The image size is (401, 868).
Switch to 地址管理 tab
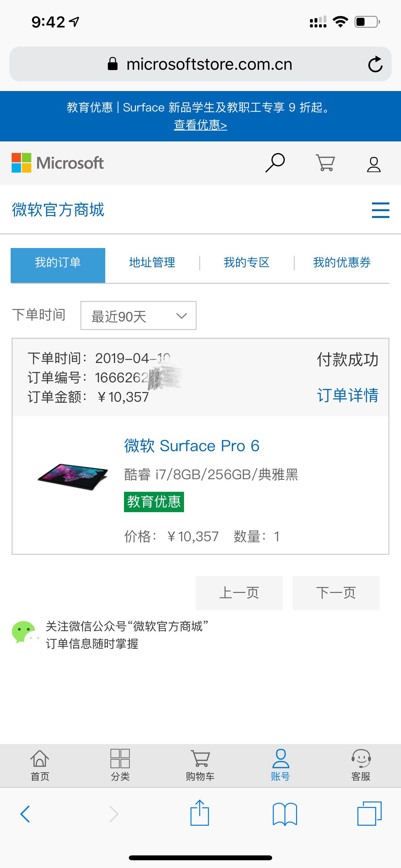coord(152,263)
